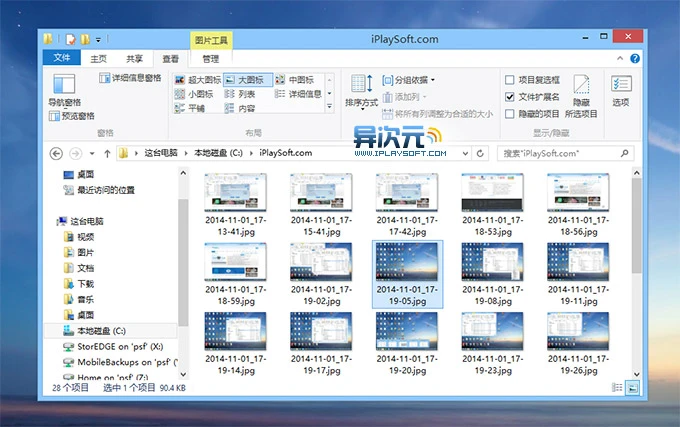Image resolution: width=680 pixels, height=427 pixels.
Task: Click the help question mark icon
Action: (x=635, y=59)
